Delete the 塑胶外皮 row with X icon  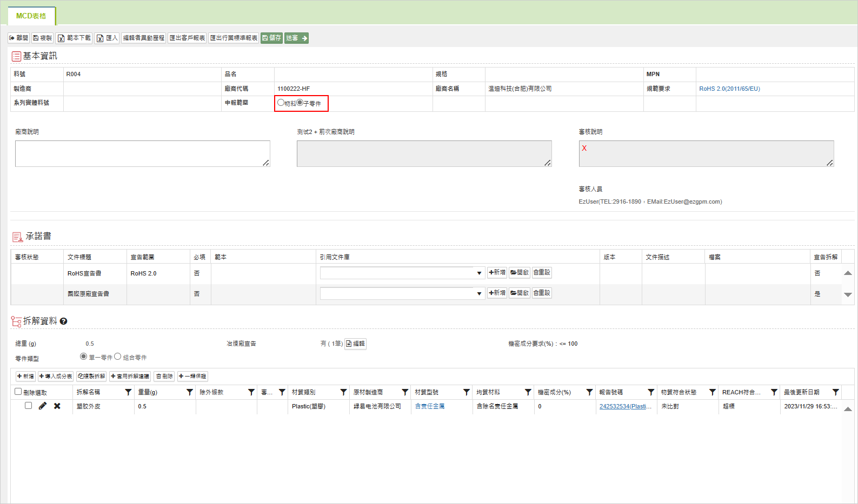click(57, 406)
